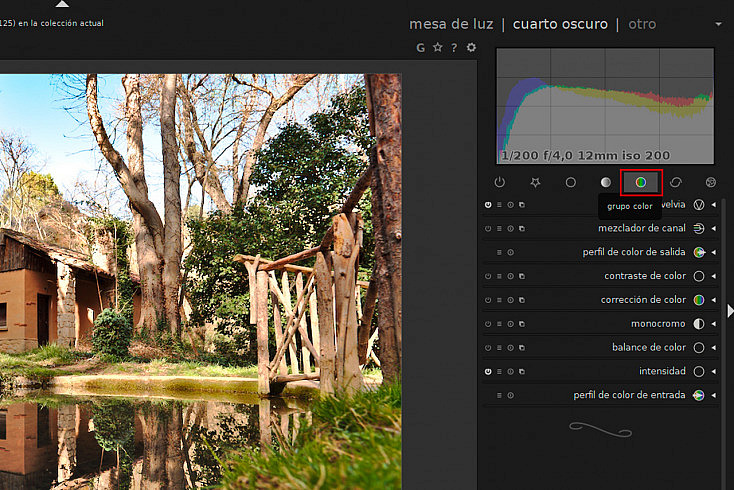Viewport: 734px width, 490px height.
Task: Reset parameters of monocromo module
Action: click(511, 324)
